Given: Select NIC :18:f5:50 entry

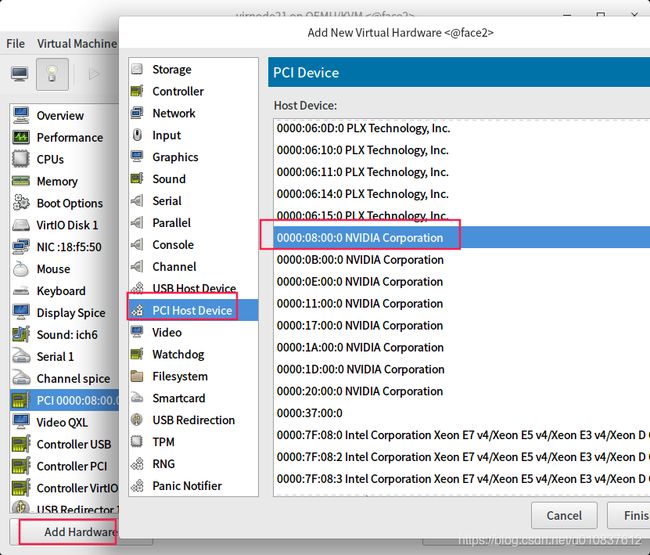Looking at the screenshot, I should pos(64,247).
